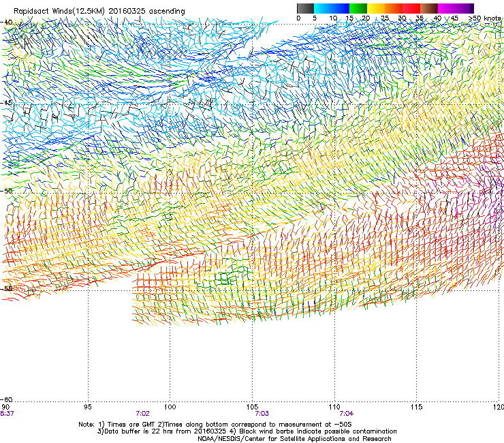Click the brown 35-40 knots color segment
The height and width of the screenshot is (443, 504).
[429, 8]
